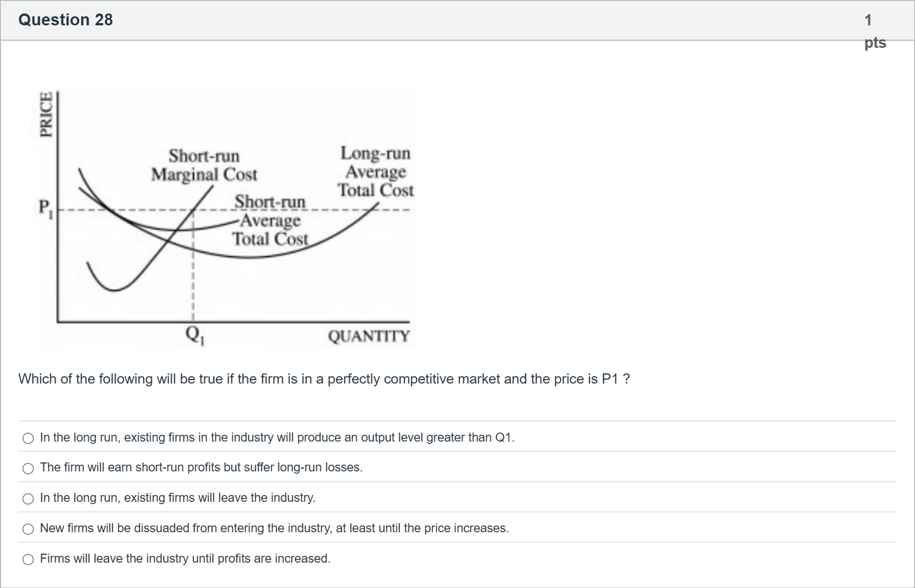
Task: Select radio for existing firms will leave
Action: click(28, 499)
